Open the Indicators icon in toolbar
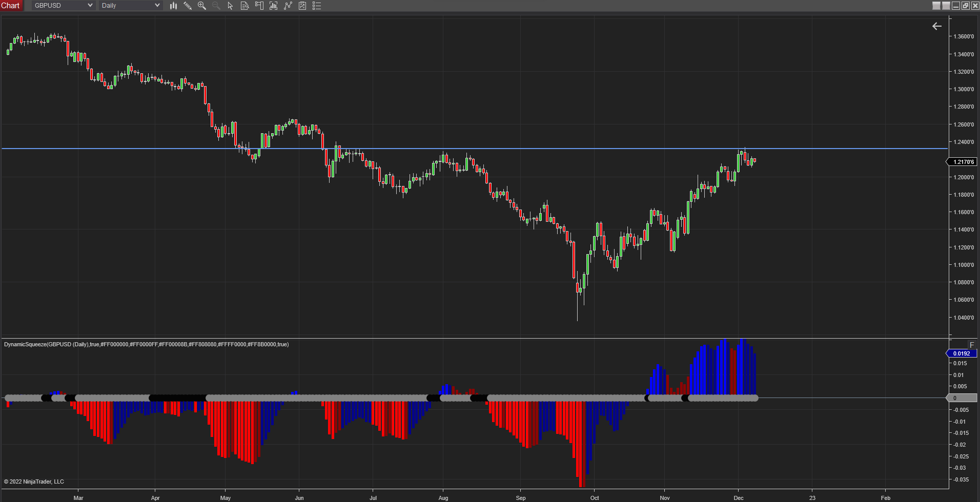The height and width of the screenshot is (502, 980). [x=288, y=6]
